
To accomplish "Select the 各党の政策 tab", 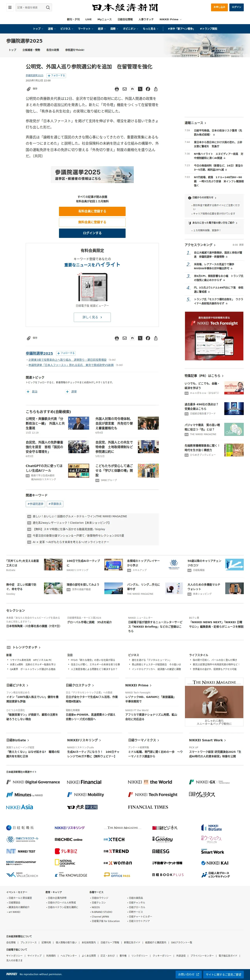I will click(53, 50).
